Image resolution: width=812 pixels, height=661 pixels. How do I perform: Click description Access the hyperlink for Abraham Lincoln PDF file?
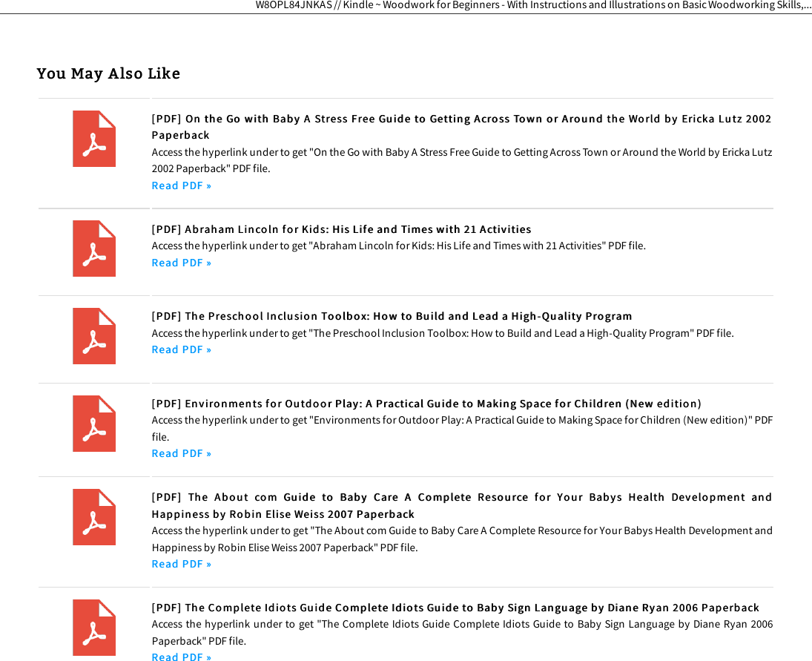(x=399, y=246)
